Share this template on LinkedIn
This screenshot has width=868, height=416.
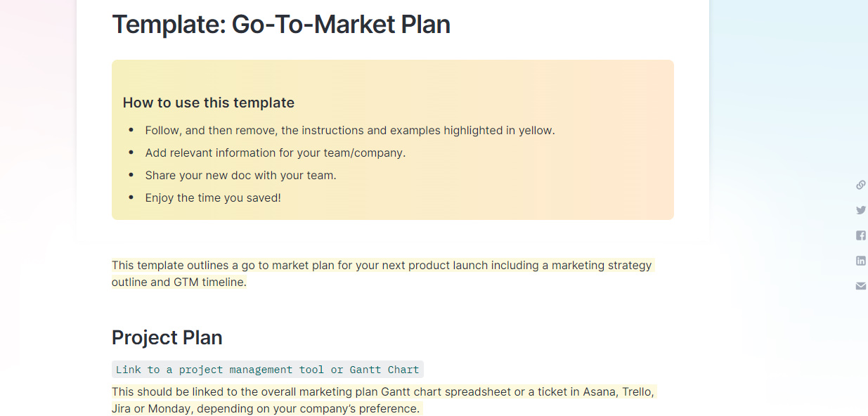pyautogui.click(x=860, y=261)
